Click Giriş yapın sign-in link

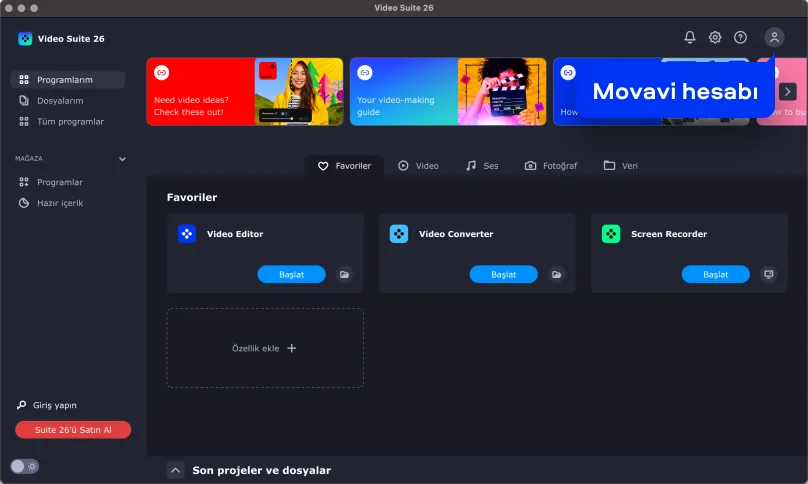(x=47, y=405)
